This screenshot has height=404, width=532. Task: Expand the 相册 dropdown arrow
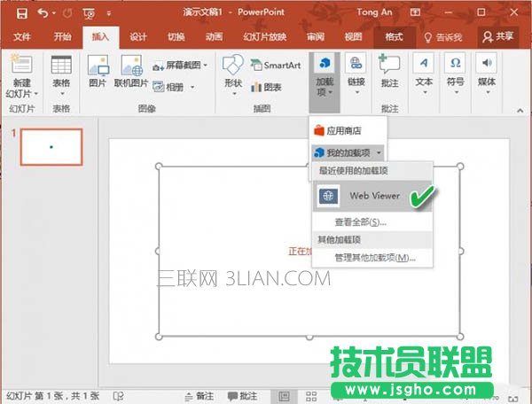[x=192, y=88]
